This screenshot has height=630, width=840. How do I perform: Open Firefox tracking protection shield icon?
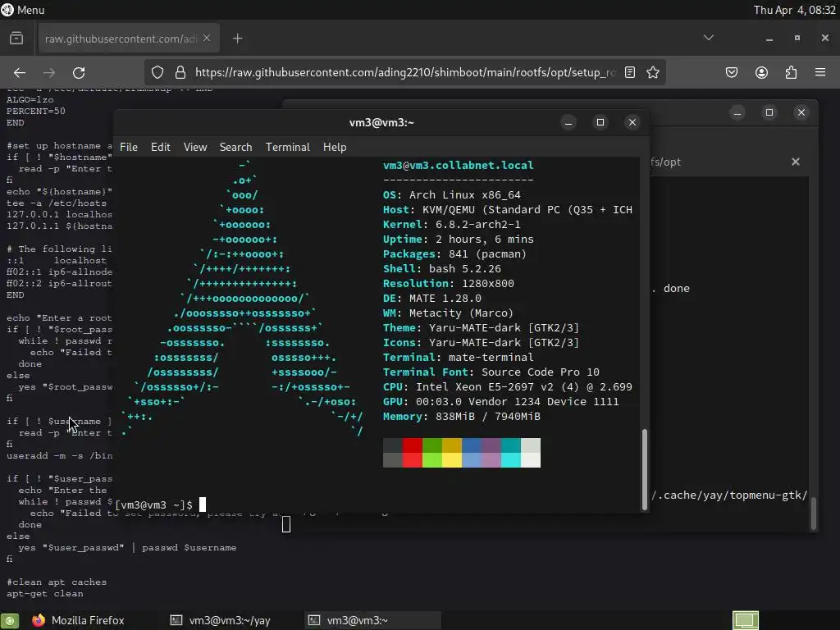pyautogui.click(x=157, y=72)
